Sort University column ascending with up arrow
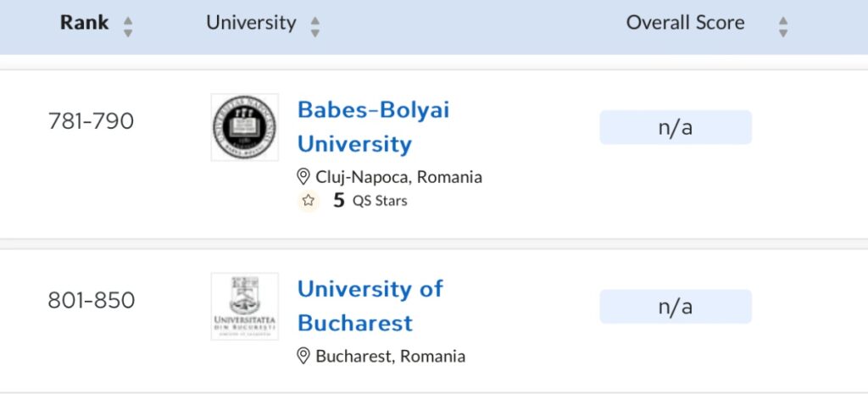Screen dimensions: 868x394 (315, 19)
